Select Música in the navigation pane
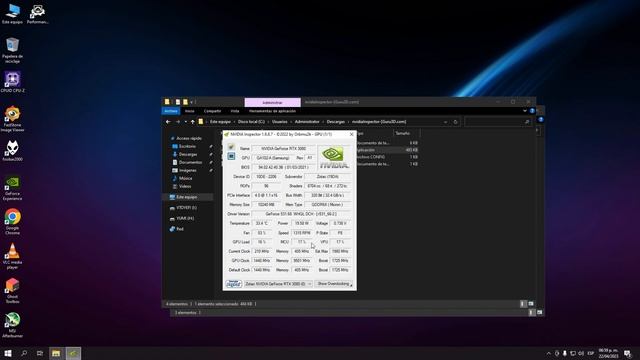Viewport: 640px width, 360px height. pos(185,178)
